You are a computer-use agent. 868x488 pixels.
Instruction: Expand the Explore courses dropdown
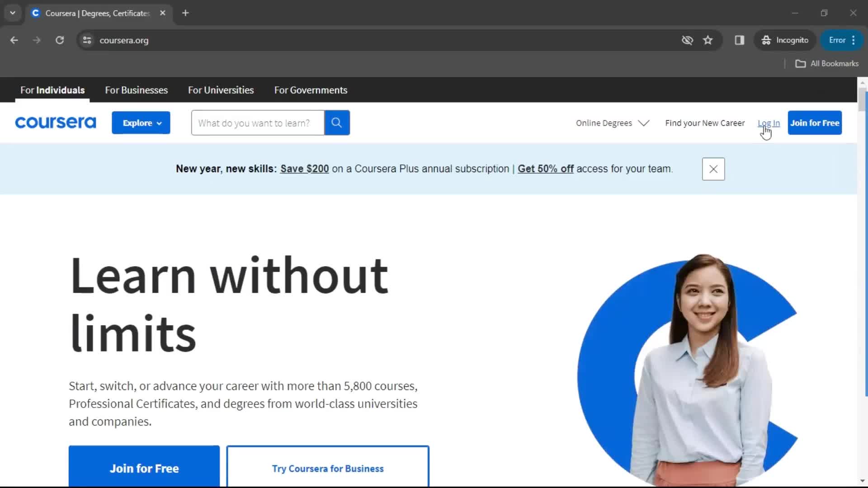click(142, 123)
